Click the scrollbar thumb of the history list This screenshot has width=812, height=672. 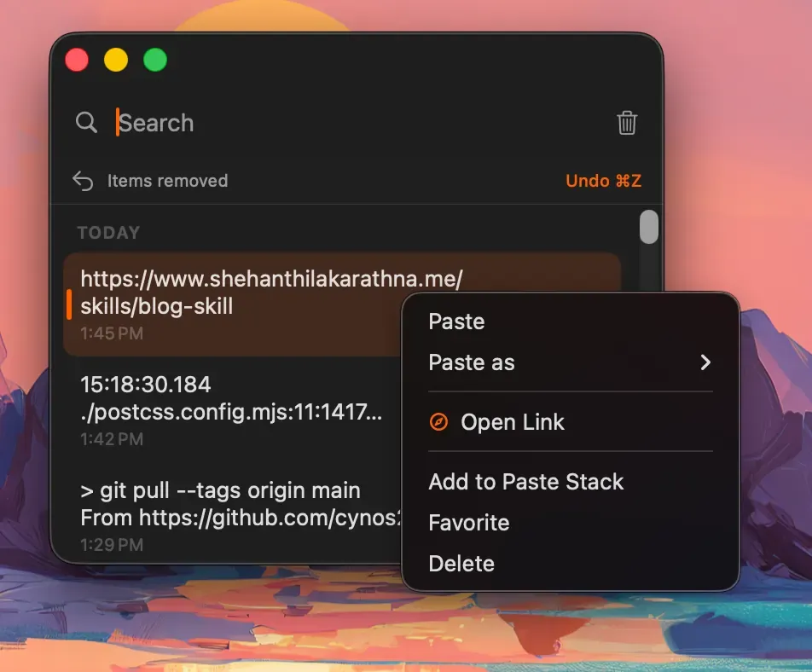click(x=649, y=226)
